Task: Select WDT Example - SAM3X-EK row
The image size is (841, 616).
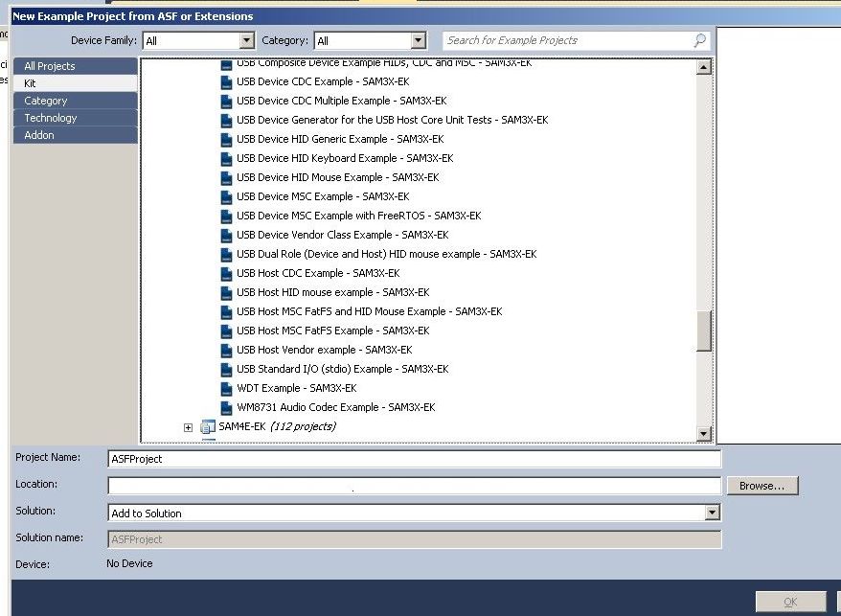Action: pyautogui.click(x=297, y=389)
